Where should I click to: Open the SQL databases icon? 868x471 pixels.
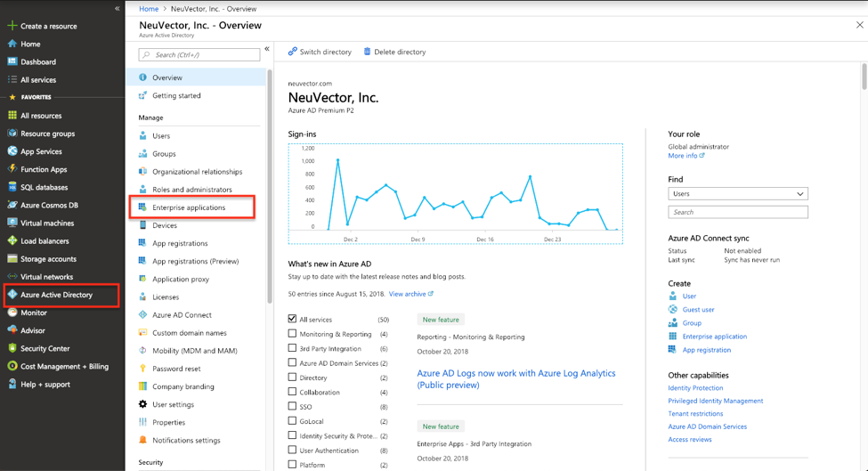(x=12, y=187)
